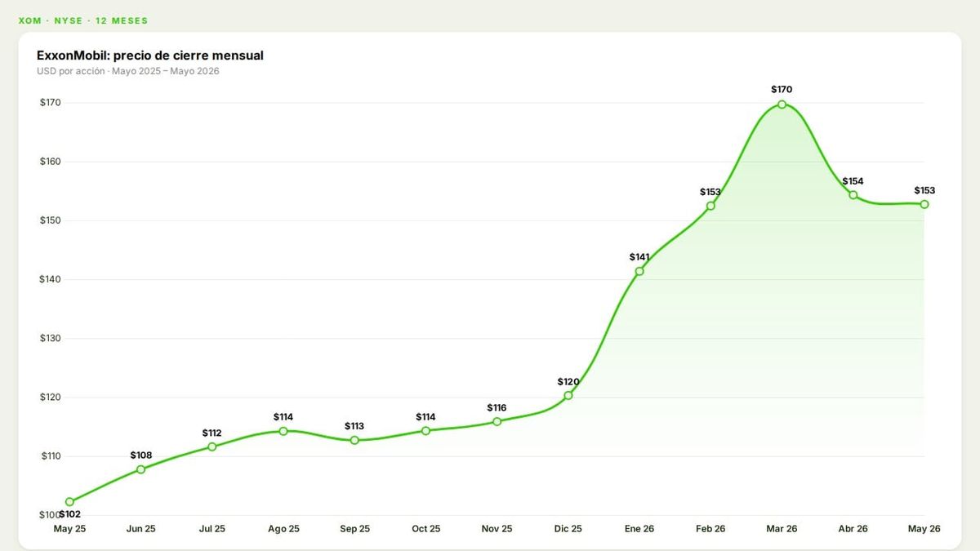This screenshot has height=551, width=980.
Task: Click the $120 y-axis label
Action: (50, 398)
